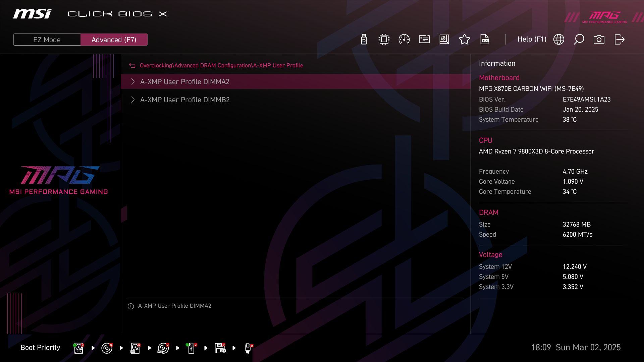The height and width of the screenshot is (362, 644).
Task: Click the exit door icon
Action: coord(619,40)
